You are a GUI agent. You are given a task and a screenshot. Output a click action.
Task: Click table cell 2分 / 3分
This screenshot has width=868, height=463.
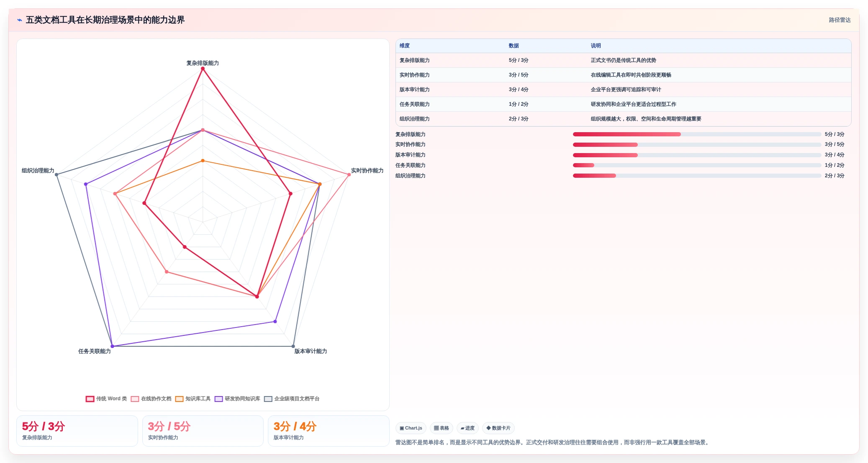tap(519, 119)
